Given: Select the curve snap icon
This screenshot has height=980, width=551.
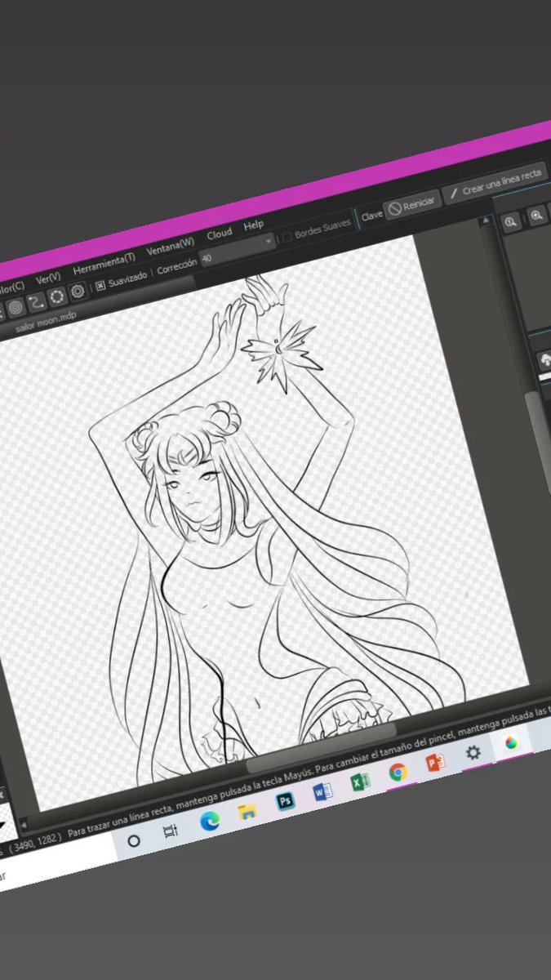Looking at the screenshot, I should (x=36, y=302).
